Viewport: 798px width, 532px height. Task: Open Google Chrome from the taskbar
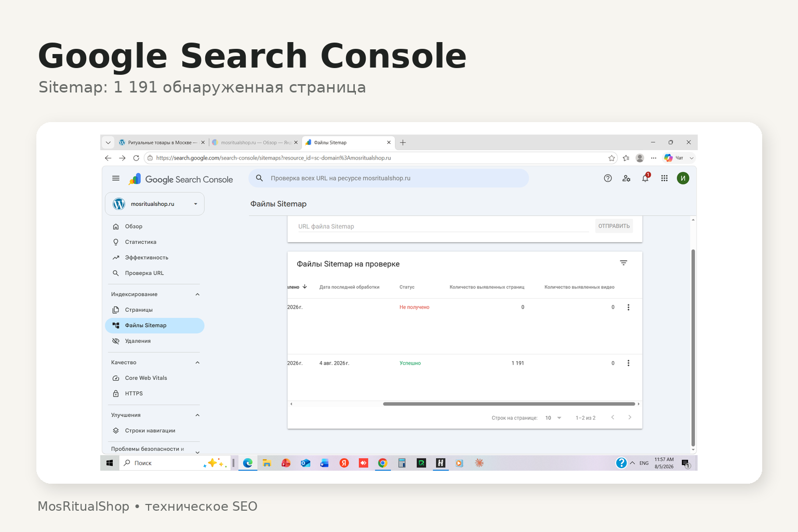click(x=383, y=463)
